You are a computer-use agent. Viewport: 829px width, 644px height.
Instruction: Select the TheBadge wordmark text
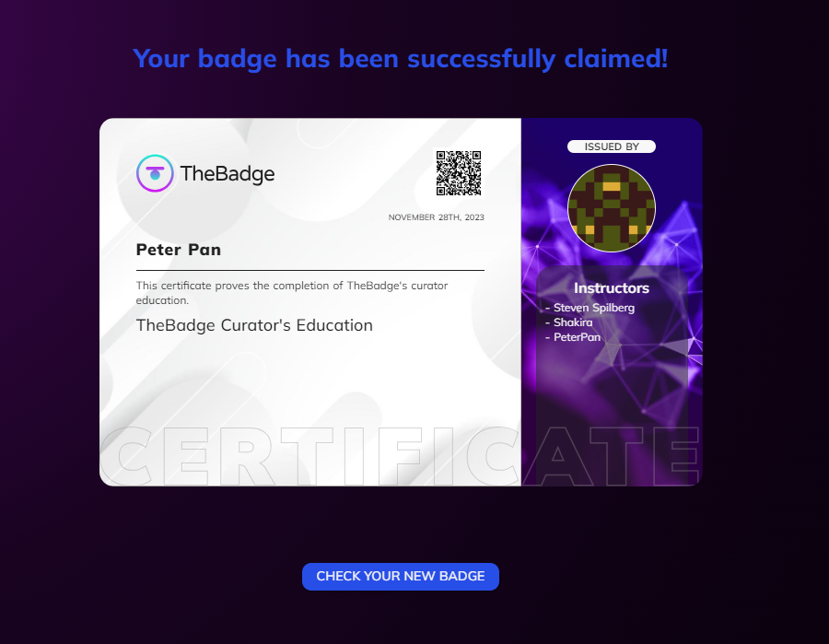[228, 174]
